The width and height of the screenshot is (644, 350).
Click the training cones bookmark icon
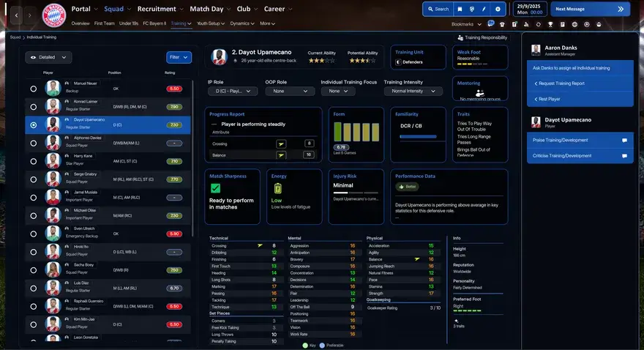tap(526, 24)
